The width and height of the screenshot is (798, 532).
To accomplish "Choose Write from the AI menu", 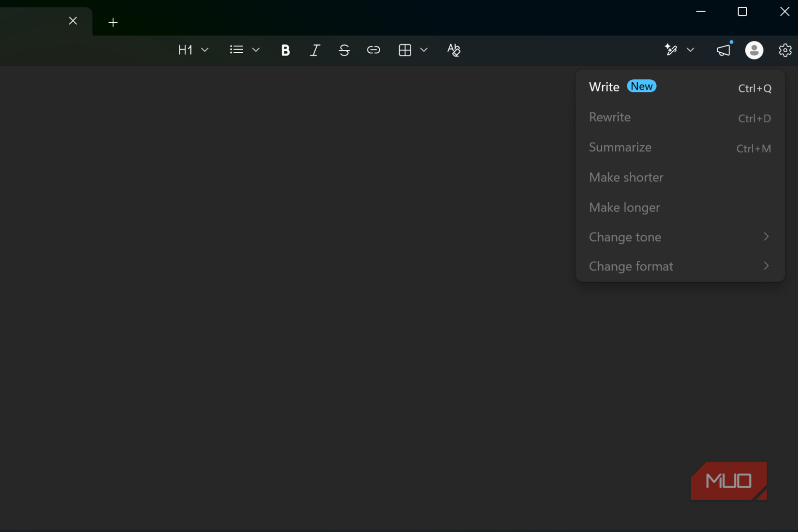I will pyautogui.click(x=680, y=87).
